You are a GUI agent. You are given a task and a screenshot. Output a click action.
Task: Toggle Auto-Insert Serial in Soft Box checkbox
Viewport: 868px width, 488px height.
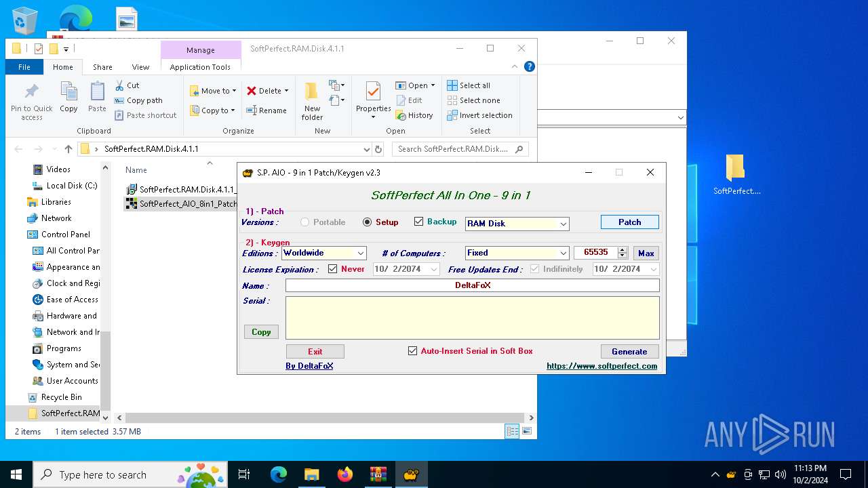pyautogui.click(x=412, y=351)
